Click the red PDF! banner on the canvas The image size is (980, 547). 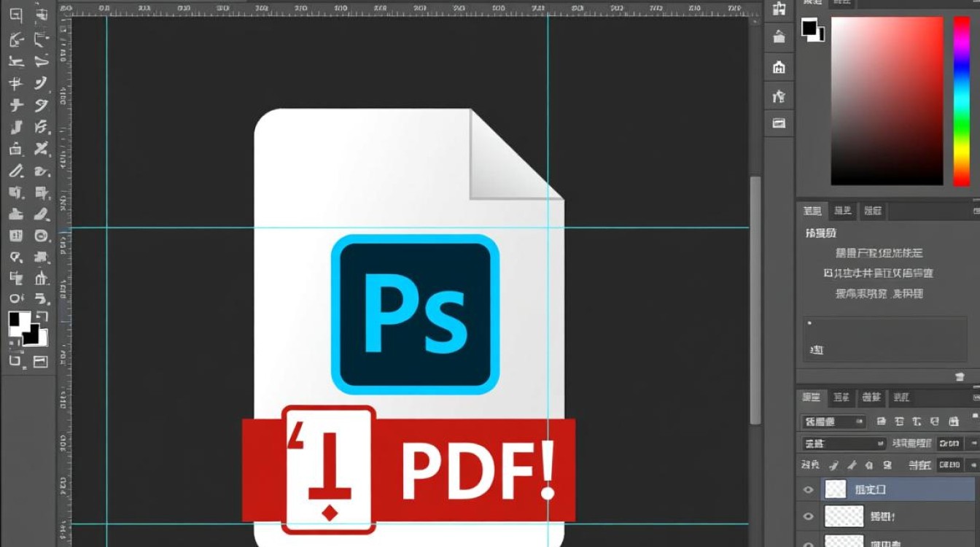click(x=408, y=470)
